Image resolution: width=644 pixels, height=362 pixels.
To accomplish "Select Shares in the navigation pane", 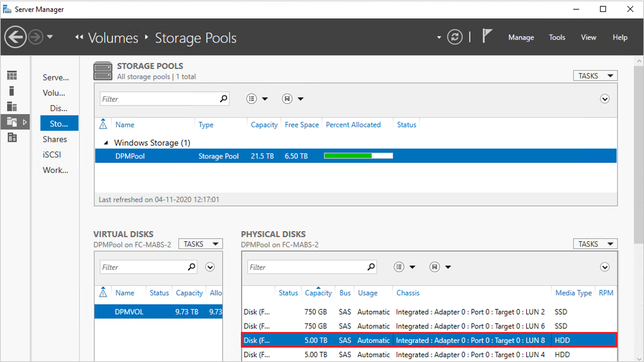I will [55, 139].
